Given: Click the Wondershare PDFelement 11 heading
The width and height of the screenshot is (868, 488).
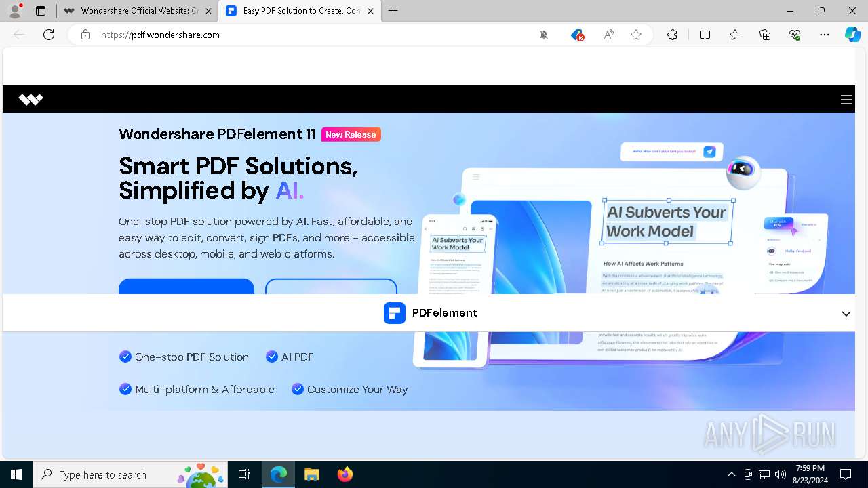Looking at the screenshot, I should point(217,134).
